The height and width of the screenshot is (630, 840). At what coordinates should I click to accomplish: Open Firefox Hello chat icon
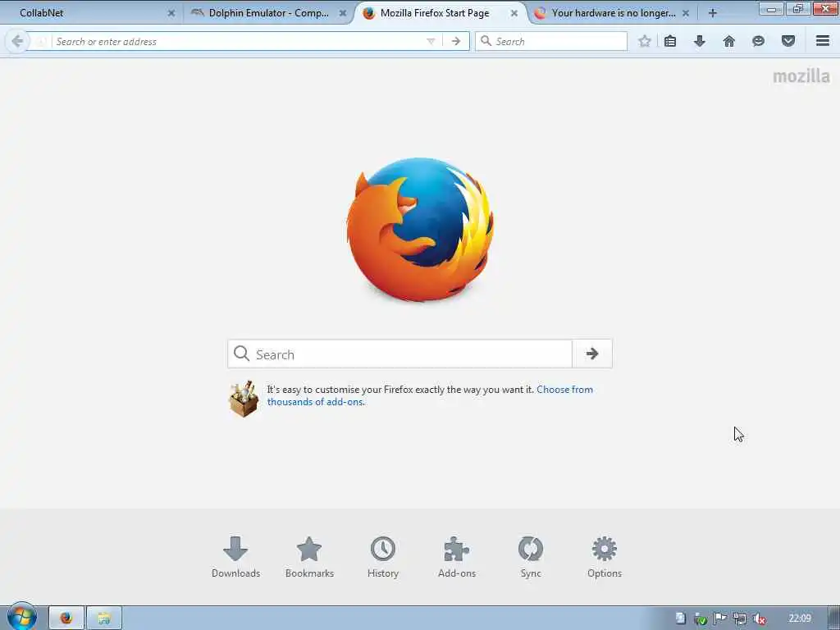click(758, 41)
